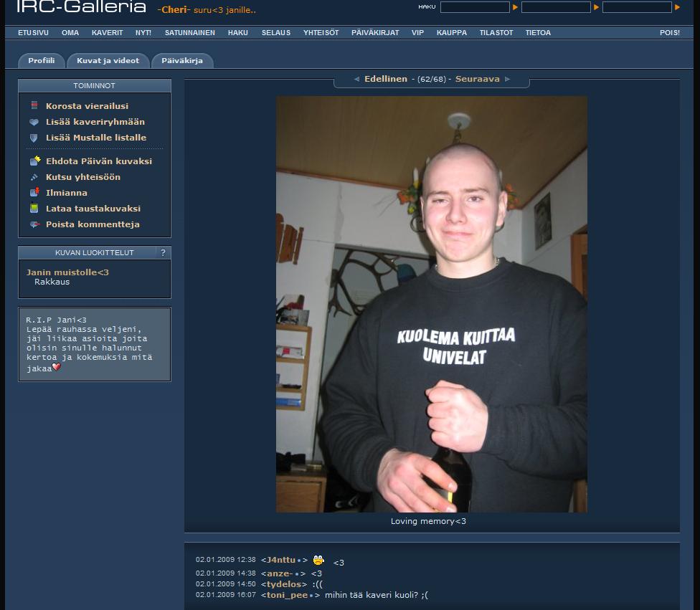Switch to the Kuvat ja videot tab
The height and width of the screenshot is (610, 700).
(108, 61)
